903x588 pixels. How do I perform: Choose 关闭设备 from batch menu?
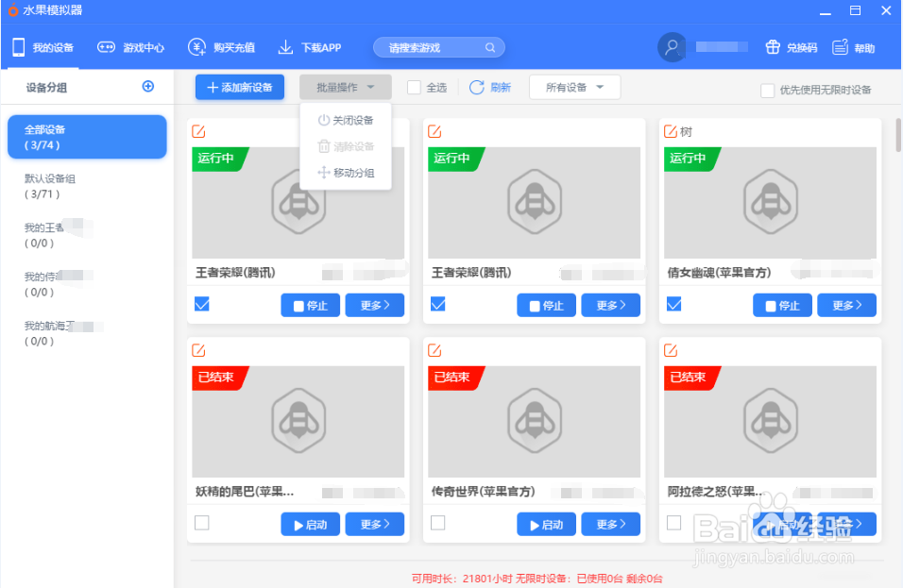(346, 120)
